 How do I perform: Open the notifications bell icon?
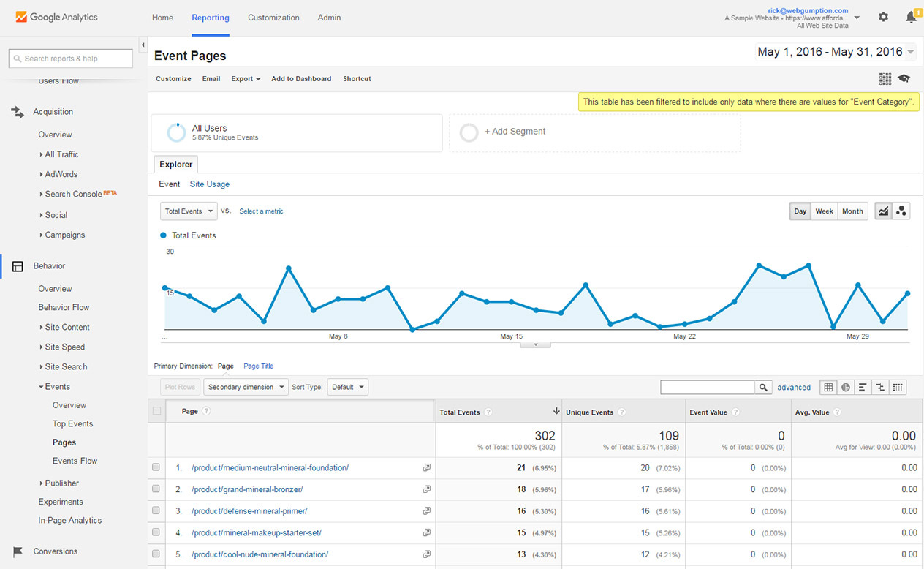[x=911, y=17]
